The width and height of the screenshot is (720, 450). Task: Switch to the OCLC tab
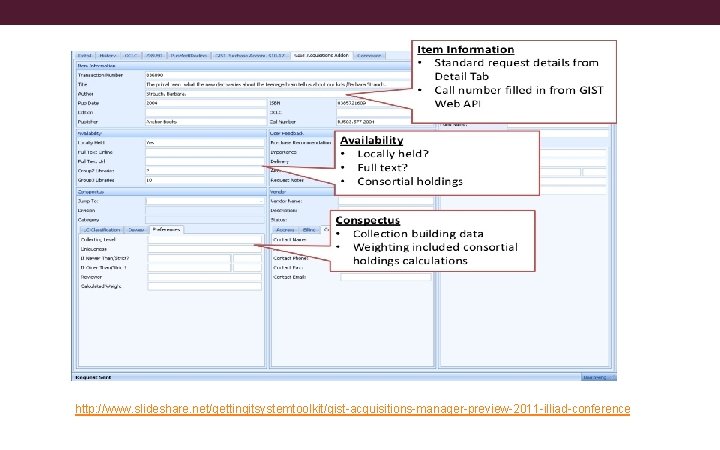131,56
